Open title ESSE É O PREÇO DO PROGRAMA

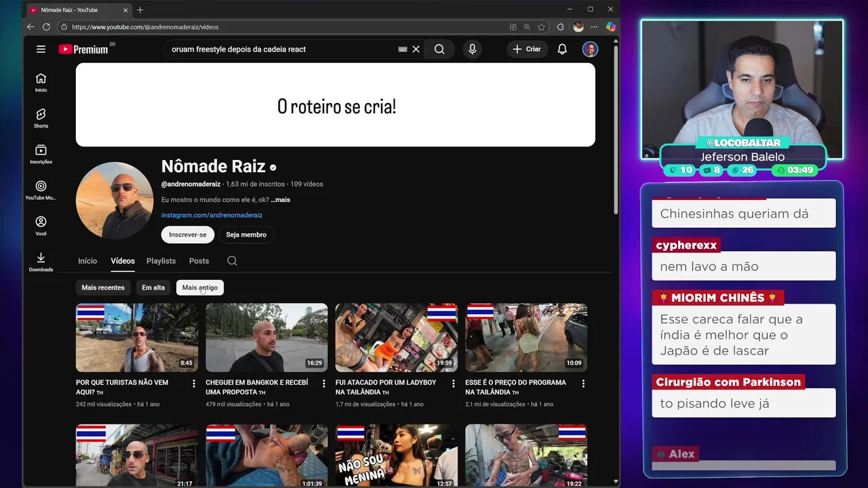(515, 387)
